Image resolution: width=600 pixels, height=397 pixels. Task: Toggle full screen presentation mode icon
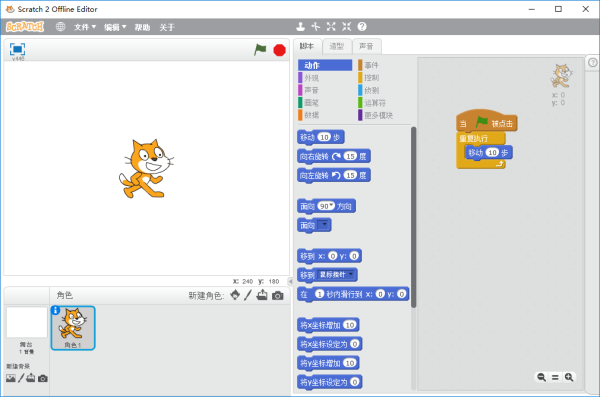(18, 49)
